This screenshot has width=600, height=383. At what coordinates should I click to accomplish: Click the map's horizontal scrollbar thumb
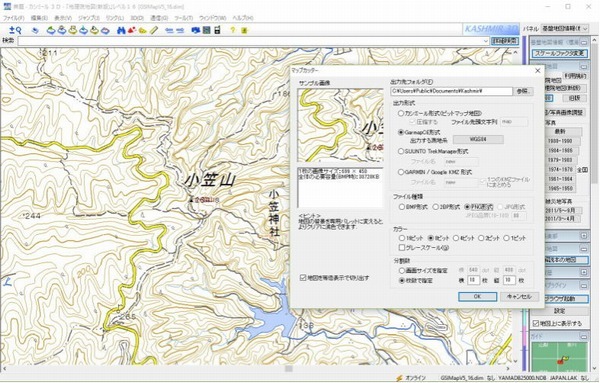click(x=289, y=369)
